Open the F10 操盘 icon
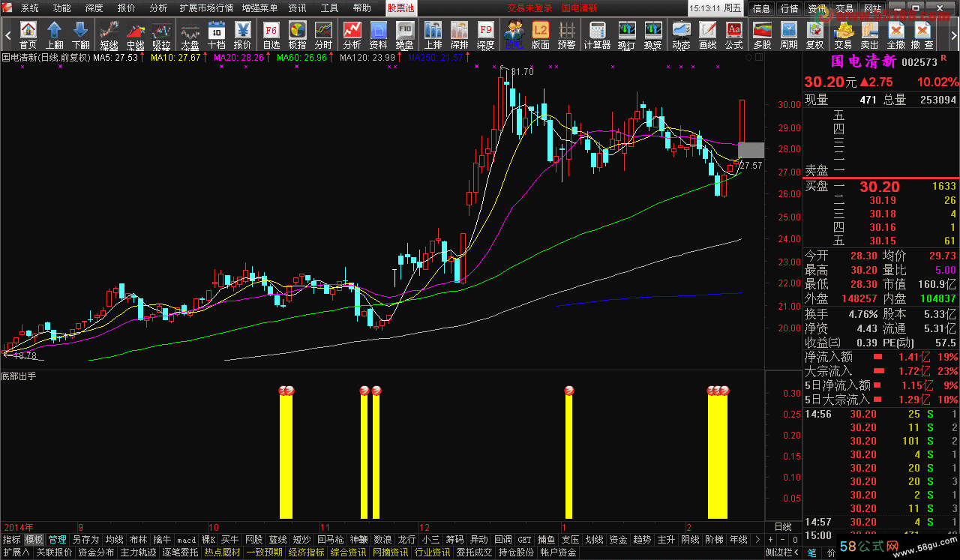 coord(404,34)
